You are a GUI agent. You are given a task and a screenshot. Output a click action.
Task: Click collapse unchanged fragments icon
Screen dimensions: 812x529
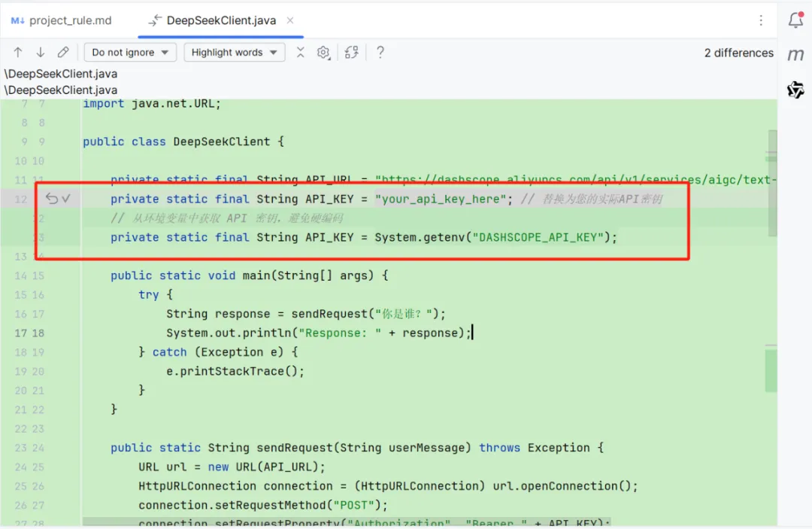[x=300, y=53]
